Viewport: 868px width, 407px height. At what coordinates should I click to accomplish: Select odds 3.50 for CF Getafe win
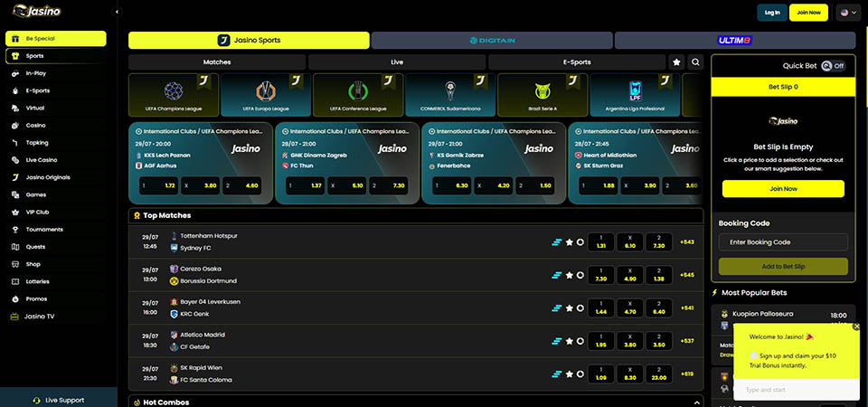pyautogui.click(x=659, y=341)
